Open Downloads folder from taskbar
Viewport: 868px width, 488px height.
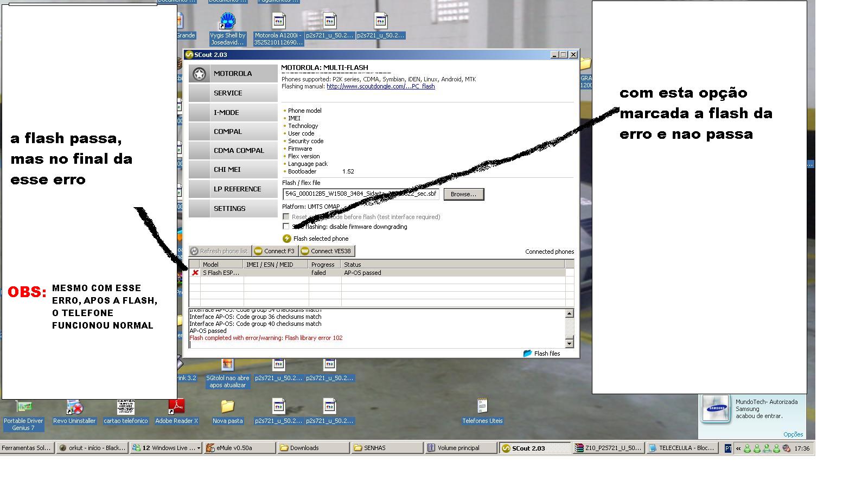click(x=314, y=448)
